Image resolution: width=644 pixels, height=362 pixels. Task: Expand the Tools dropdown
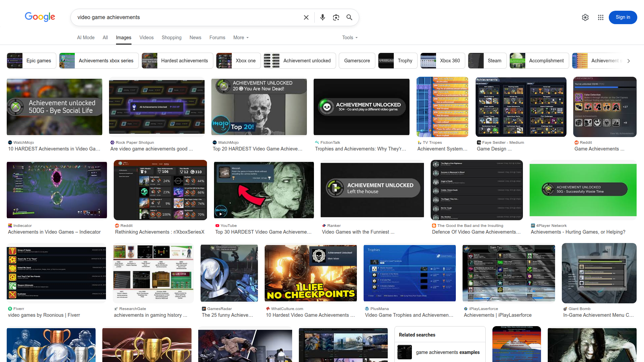coord(350,38)
